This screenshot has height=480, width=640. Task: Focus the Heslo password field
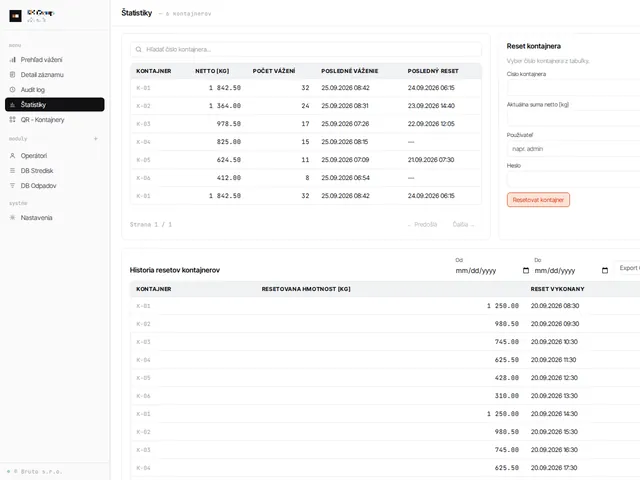[573, 179]
